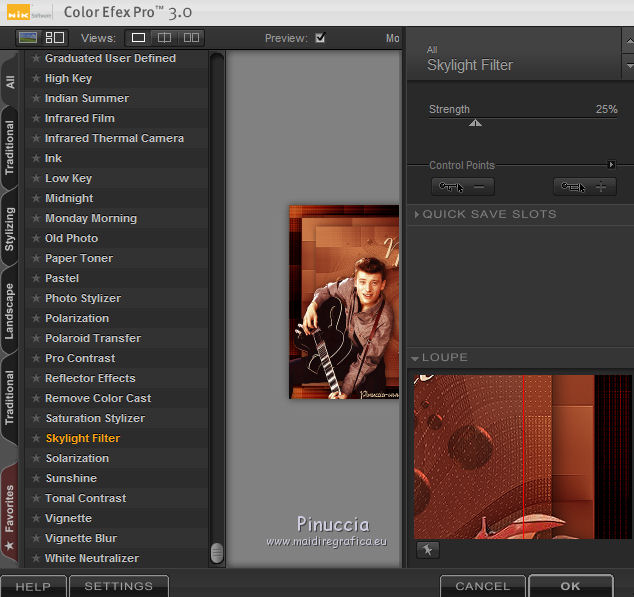This screenshot has height=597, width=634.
Task: Click favorite star next to Vignette
Action: click(x=36, y=519)
